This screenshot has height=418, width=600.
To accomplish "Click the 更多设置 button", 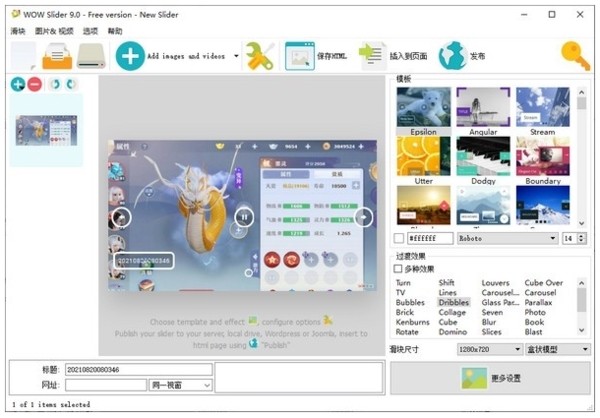I will click(x=489, y=378).
